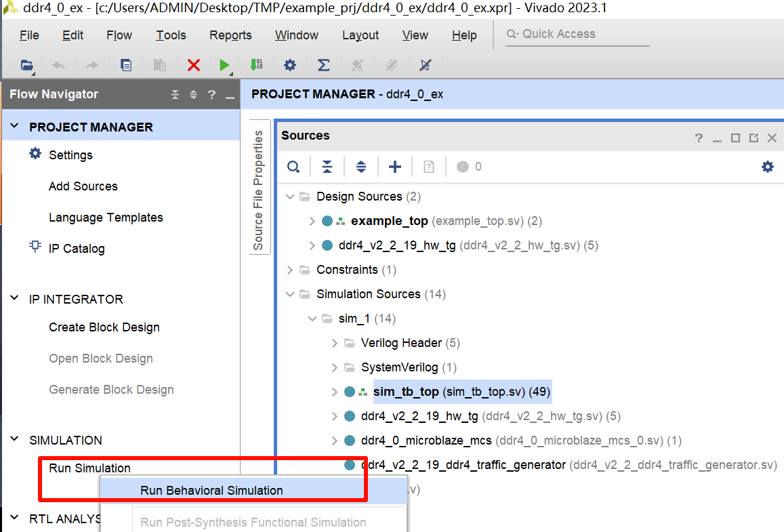Open the Reports menu
The height and width of the screenshot is (532, 784).
(x=230, y=35)
